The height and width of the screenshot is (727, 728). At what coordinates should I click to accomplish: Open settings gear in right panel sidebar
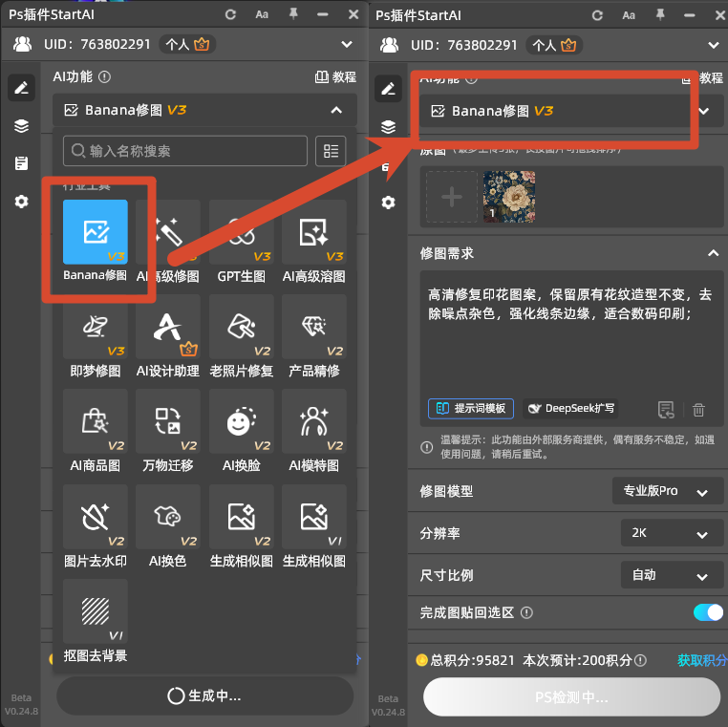click(388, 203)
